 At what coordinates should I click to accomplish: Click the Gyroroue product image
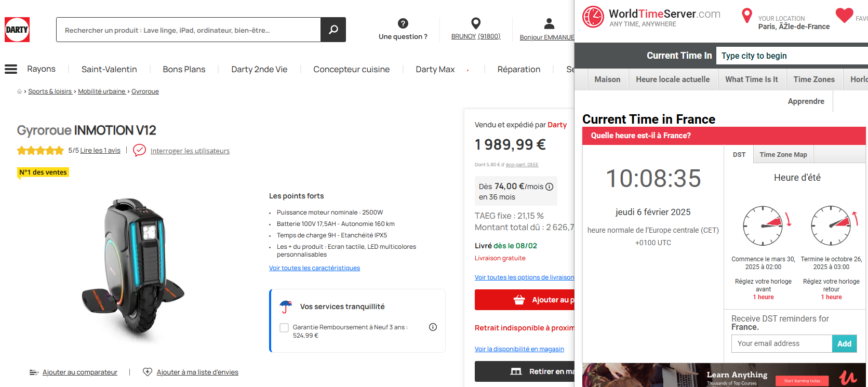tap(134, 268)
